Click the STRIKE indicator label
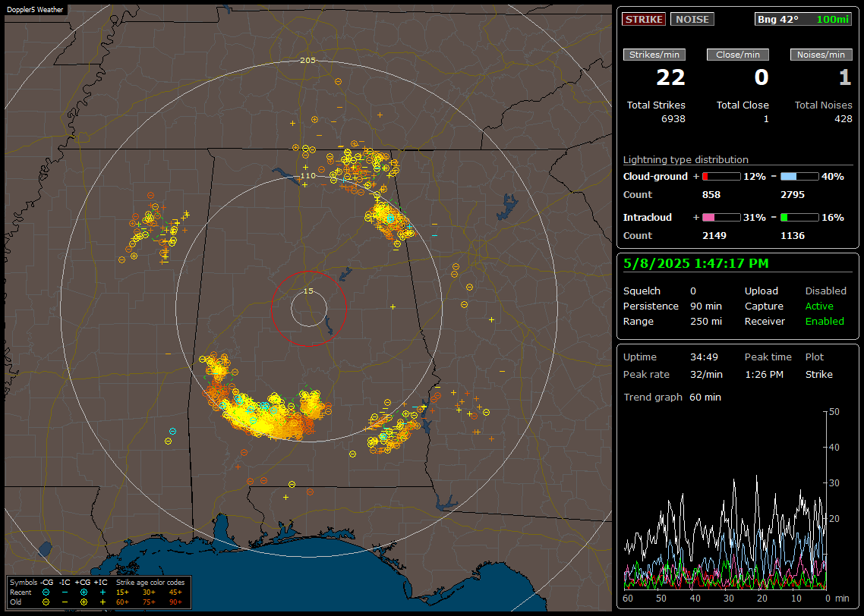The image size is (864, 616). [644, 19]
